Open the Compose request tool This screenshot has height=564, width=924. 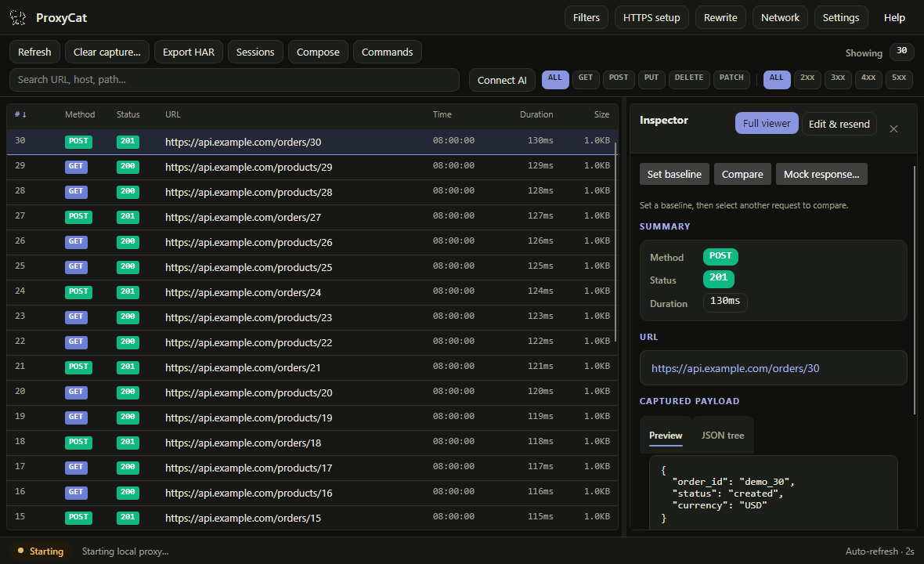[318, 52]
